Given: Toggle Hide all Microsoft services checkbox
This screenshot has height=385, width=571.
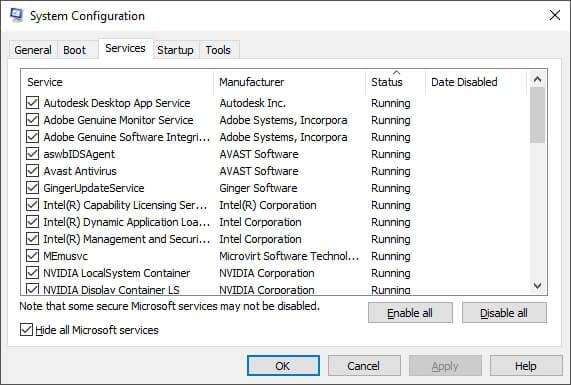Looking at the screenshot, I should [26, 330].
